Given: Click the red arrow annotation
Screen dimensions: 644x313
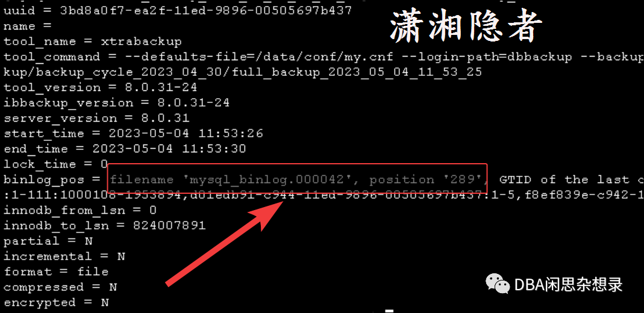Looking at the screenshot, I should (224, 243).
